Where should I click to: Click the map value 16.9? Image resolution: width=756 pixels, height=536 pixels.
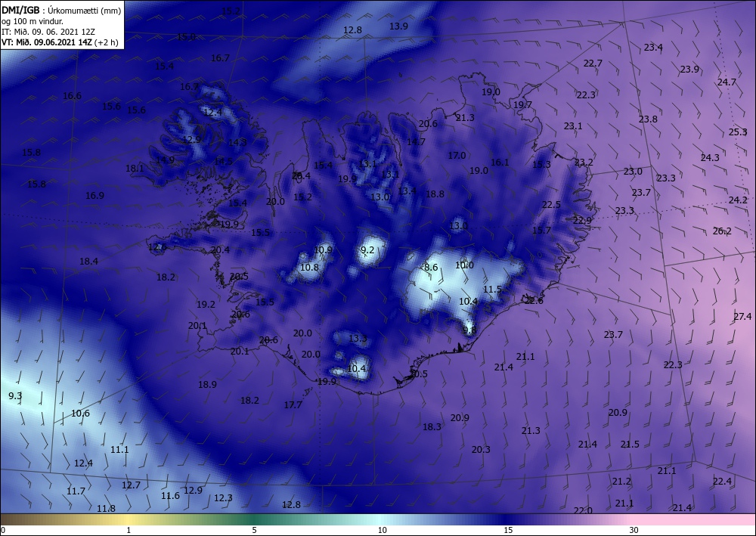pyautogui.click(x=94, y=195)
